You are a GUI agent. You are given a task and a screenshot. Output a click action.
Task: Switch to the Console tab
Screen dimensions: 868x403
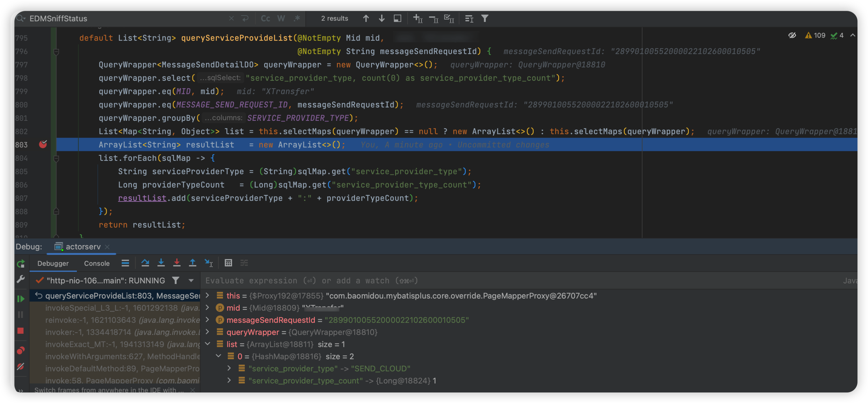pyautogui.click(x=97, y=263)
